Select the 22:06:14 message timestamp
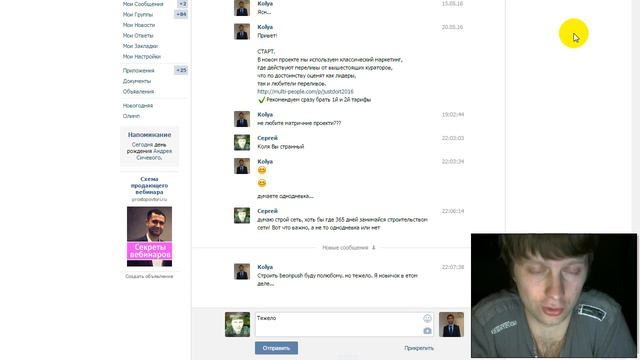 pos(453,211)
